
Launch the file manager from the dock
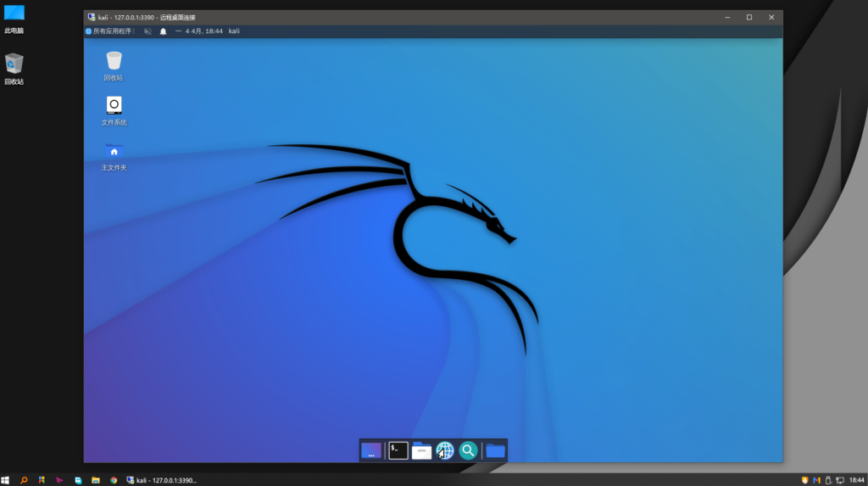(421, 450)
